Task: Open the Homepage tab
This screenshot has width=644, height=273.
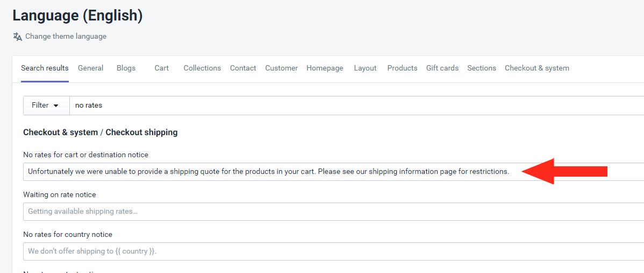Action: [x=325, y=68]
